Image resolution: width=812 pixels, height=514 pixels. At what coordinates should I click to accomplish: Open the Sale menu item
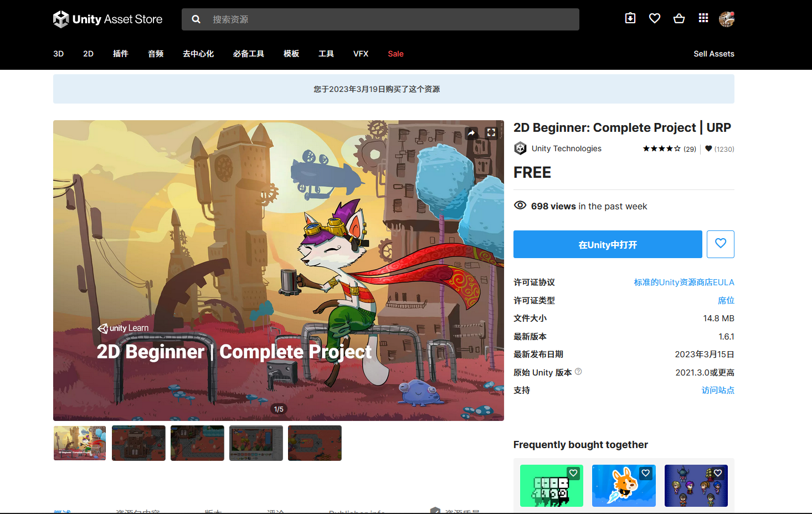tap(396, 54)
